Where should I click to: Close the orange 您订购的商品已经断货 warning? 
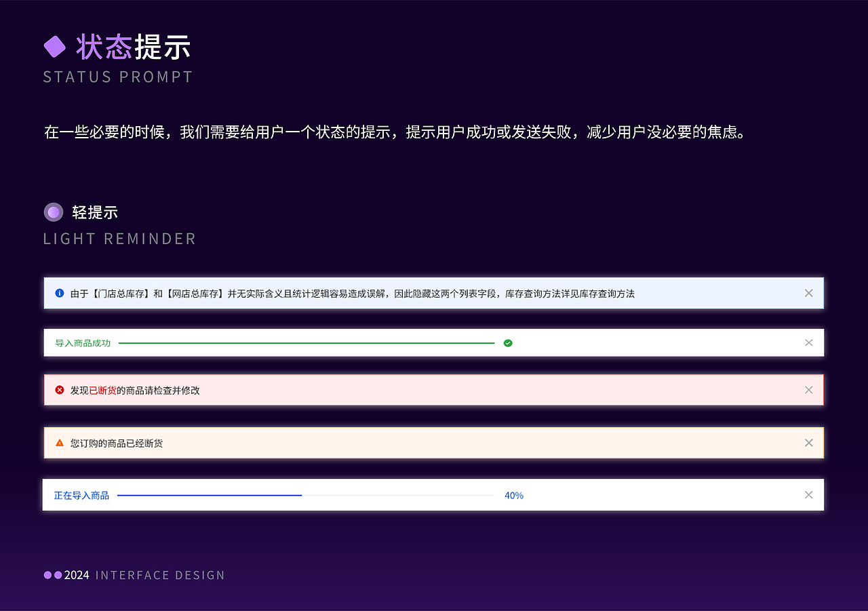[808, 443]
